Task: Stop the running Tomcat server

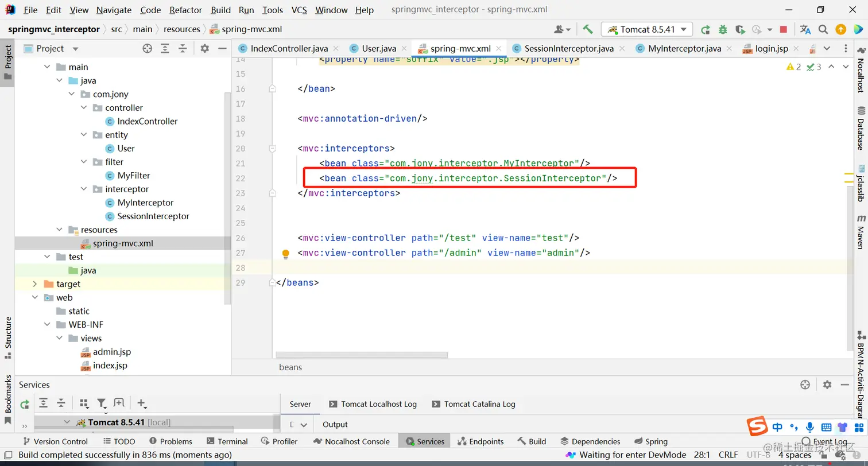Action: 784,29
